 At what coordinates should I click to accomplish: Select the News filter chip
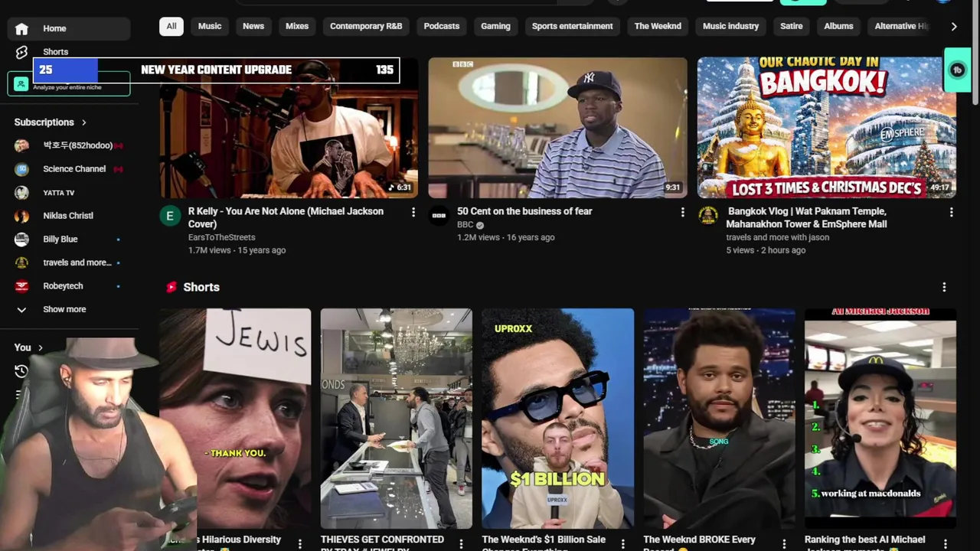tap(253, 26)
